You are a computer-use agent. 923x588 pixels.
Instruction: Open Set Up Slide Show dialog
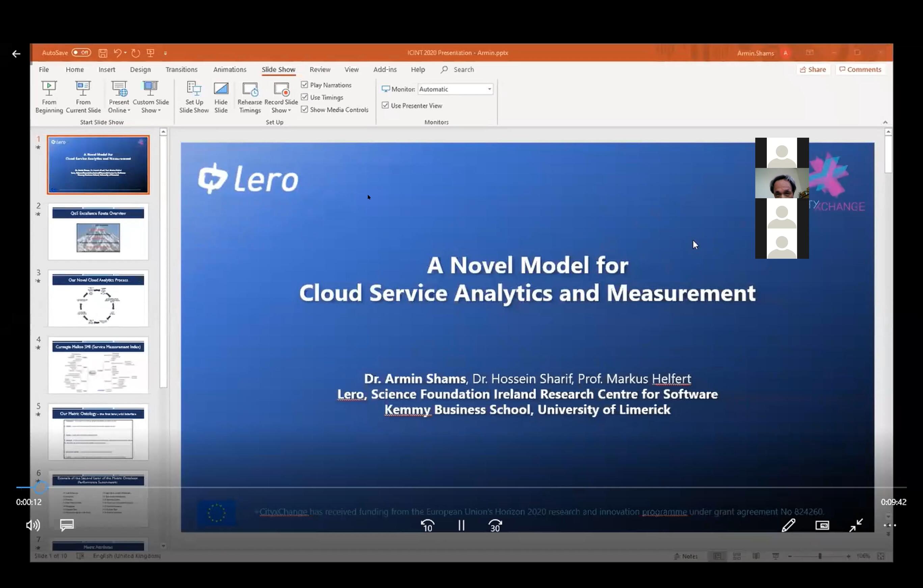(194, 97)
